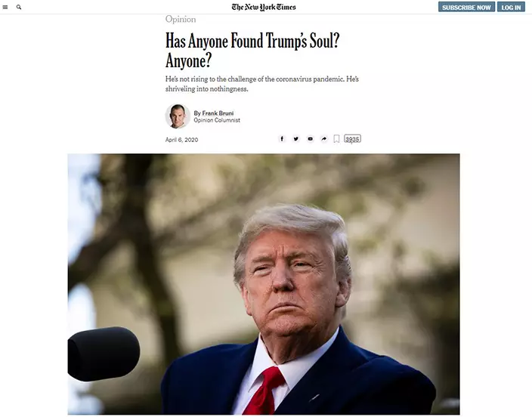The width and height of the screenshot is (532, 417).
Task: Click the magnifying glass search icon
Action: click(19, 7)
